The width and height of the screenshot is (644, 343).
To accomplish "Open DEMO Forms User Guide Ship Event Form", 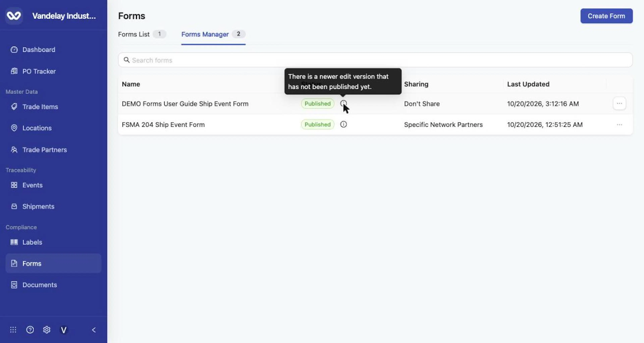I will pyautogui.click(x=185, y=104).
